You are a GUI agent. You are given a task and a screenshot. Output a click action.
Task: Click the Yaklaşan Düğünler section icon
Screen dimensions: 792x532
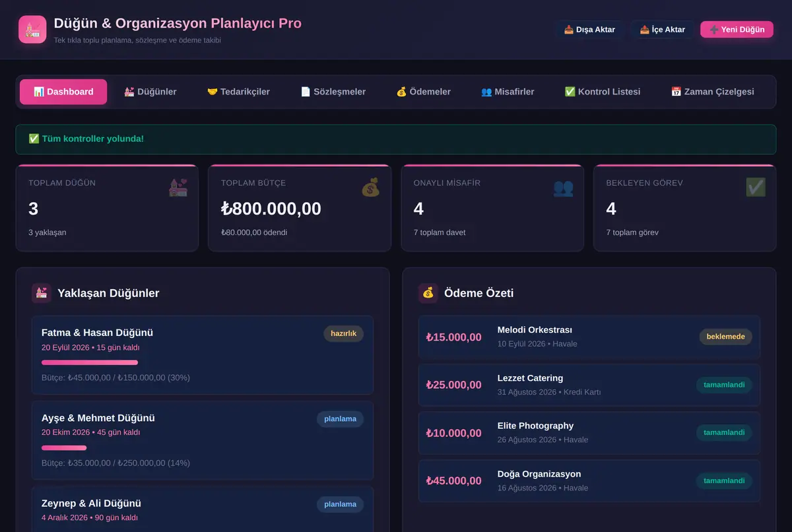pyautogui.click(x=42, y=293)
